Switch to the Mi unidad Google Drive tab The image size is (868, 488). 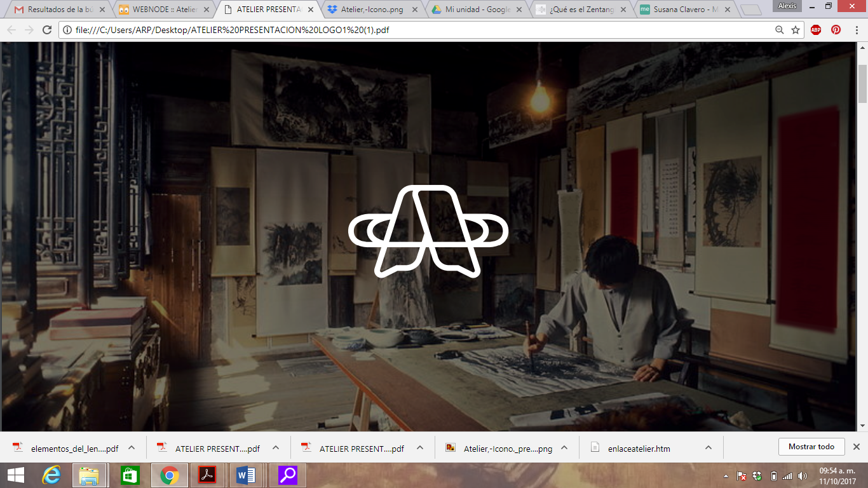point(477,10)
